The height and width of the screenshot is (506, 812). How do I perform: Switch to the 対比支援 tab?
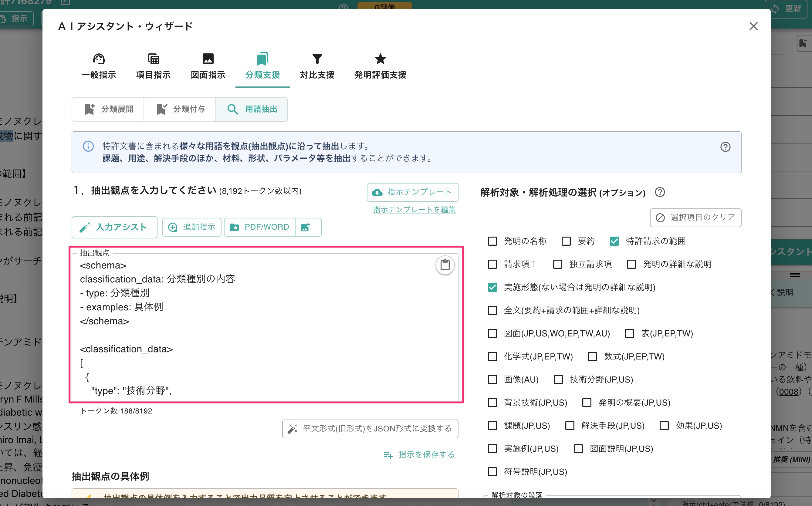(x=317, y=67)
